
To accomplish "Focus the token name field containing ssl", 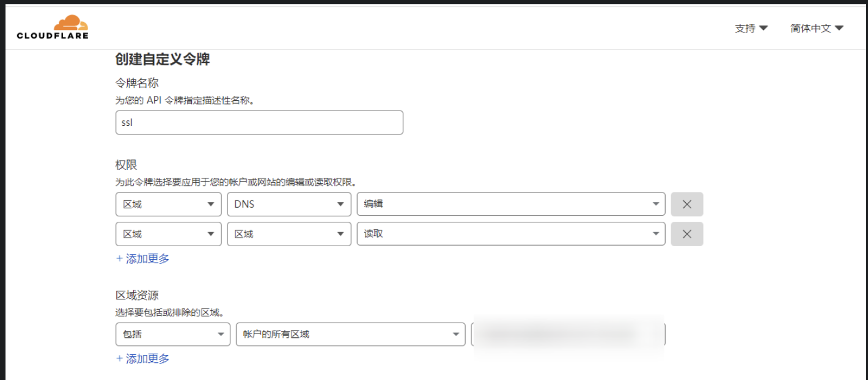I will [259, 122].
